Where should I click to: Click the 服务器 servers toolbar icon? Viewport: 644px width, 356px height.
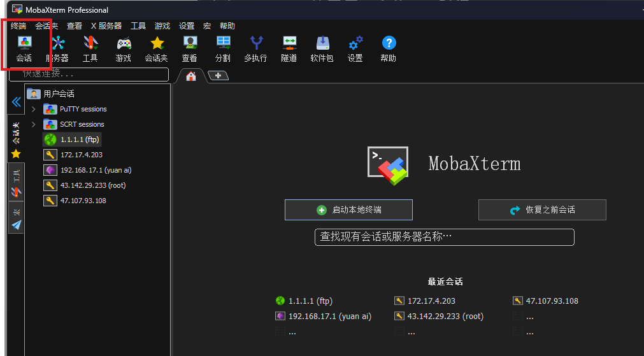pyautogui.click(x=57, y=49)
